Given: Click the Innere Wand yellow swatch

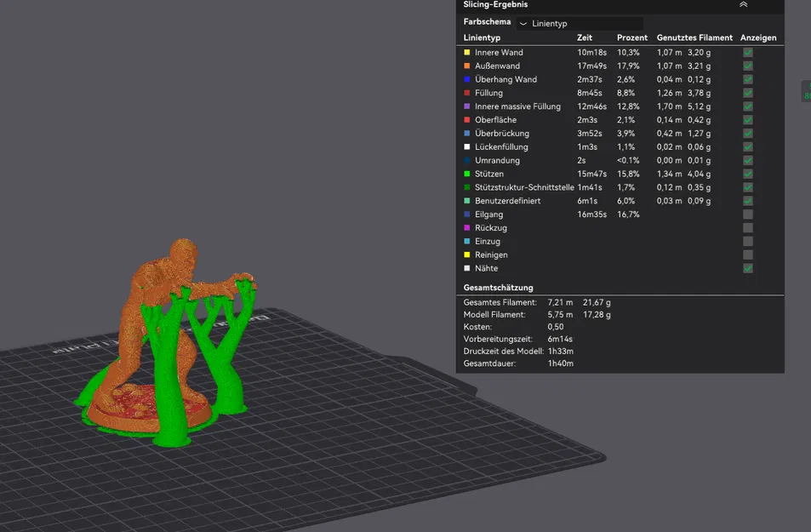Looking at the screenshot, I should (x=467, y=52).
